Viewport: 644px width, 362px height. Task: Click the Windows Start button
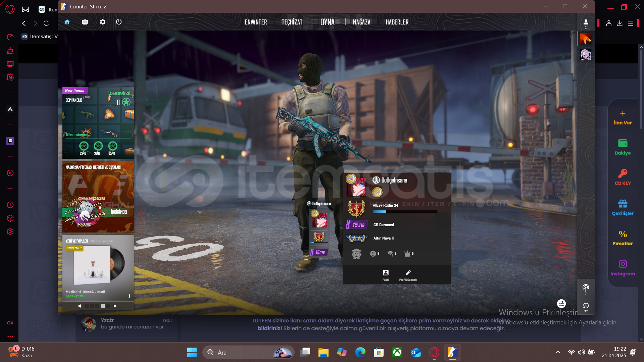point(192,352)
